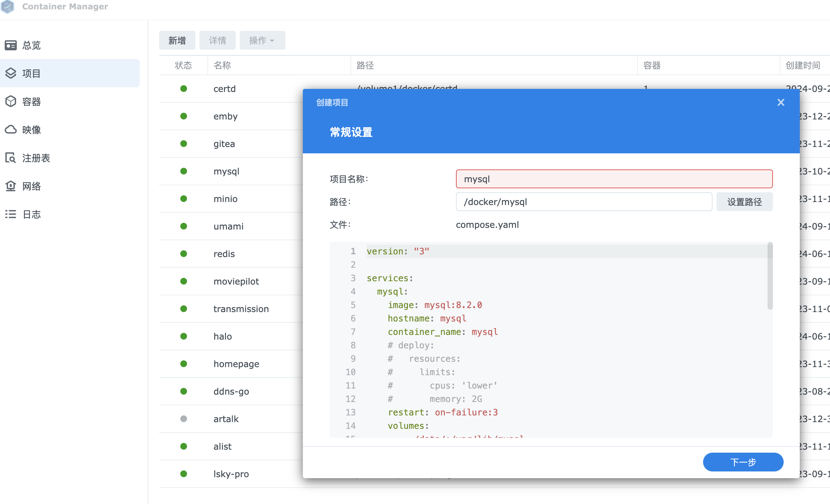Click the compose editor vertical scrollbar

[x=770, y=276]
